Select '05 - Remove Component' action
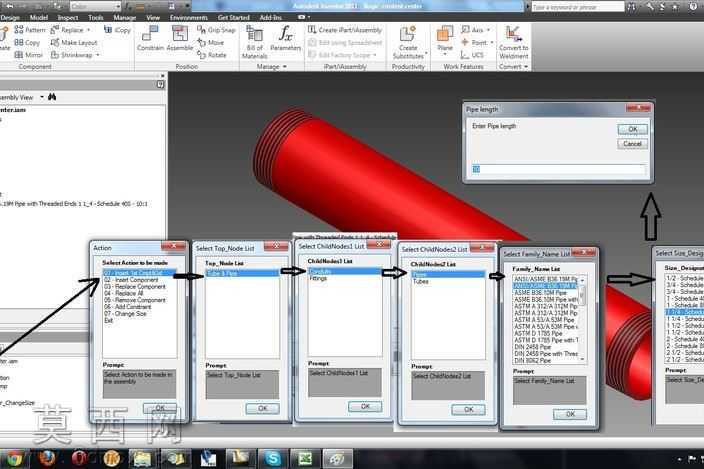704x469 pixels. 135,300
